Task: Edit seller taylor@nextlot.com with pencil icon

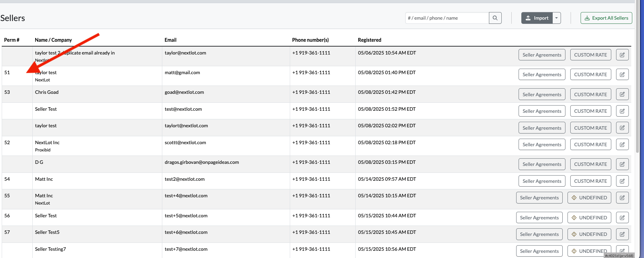Action: tap(622, 55)
